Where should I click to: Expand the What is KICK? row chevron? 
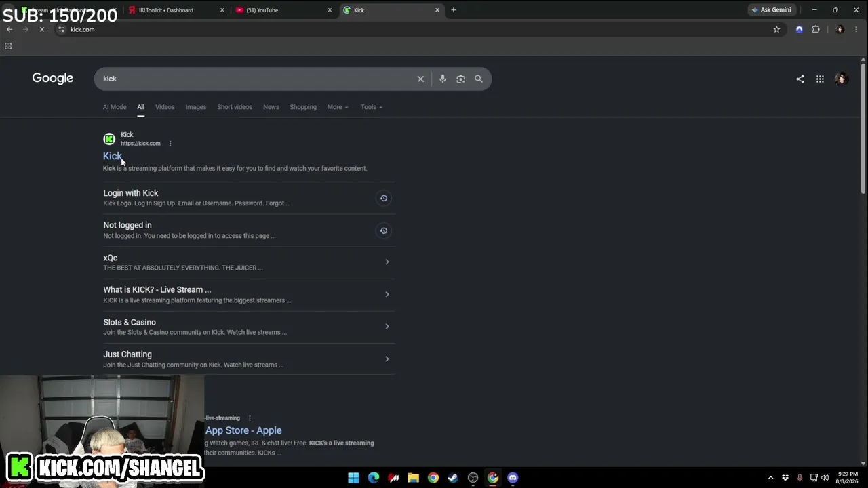387,294
